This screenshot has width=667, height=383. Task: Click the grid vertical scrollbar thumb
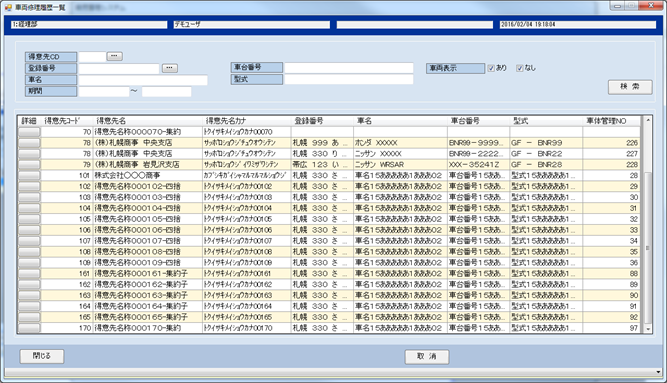click(x=648, y=248)
